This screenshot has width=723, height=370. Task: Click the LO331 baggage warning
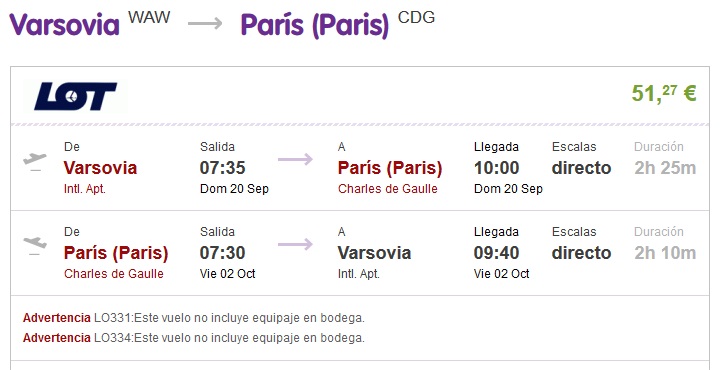(x=194, y=318)
